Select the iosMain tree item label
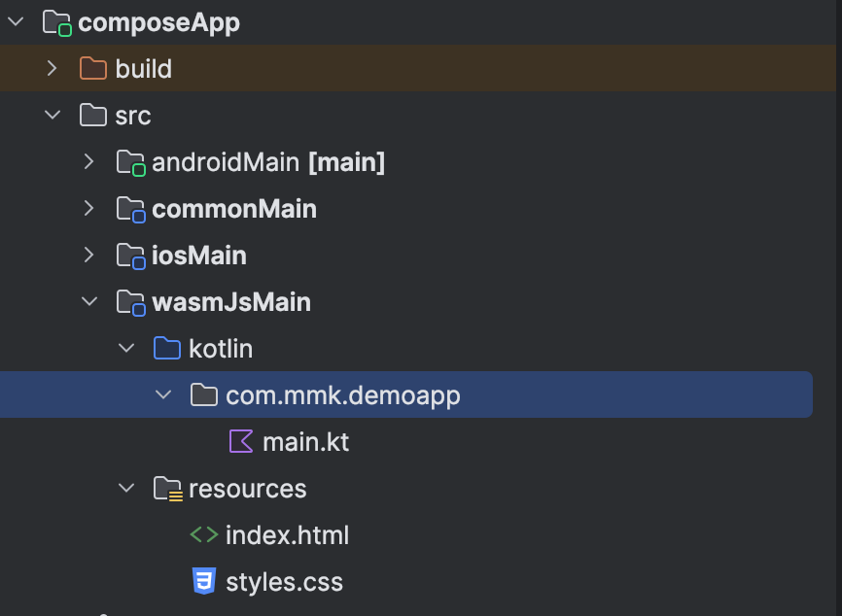 199,256
